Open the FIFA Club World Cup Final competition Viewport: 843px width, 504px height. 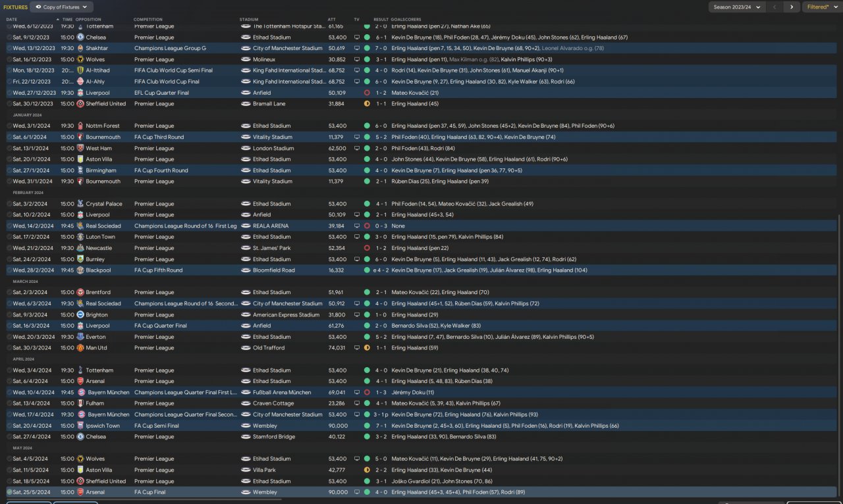167,82
